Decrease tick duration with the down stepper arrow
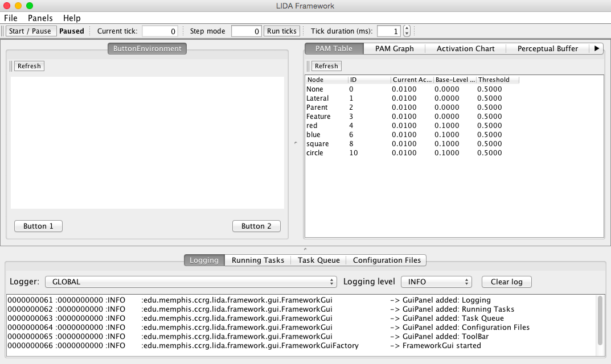Image resolution: width=611 pixels, height=364 pixels. click(x=406, y=34)
